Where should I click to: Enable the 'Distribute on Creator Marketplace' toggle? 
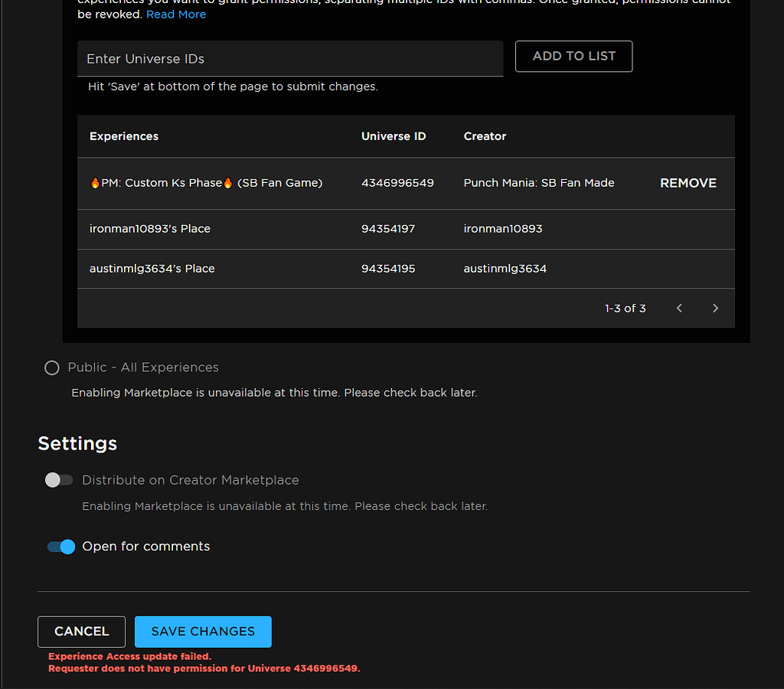(x=59, y=480)
